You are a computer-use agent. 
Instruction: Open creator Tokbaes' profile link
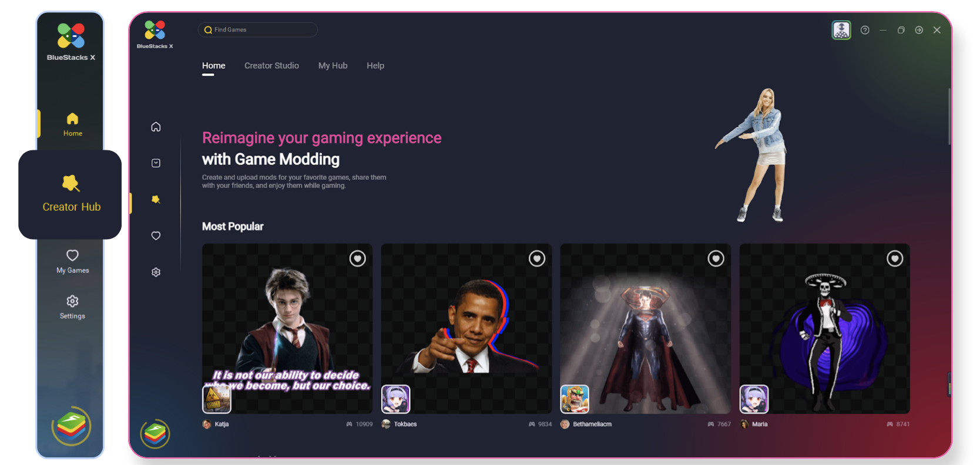pyautogui.click(x=405, y=424)
